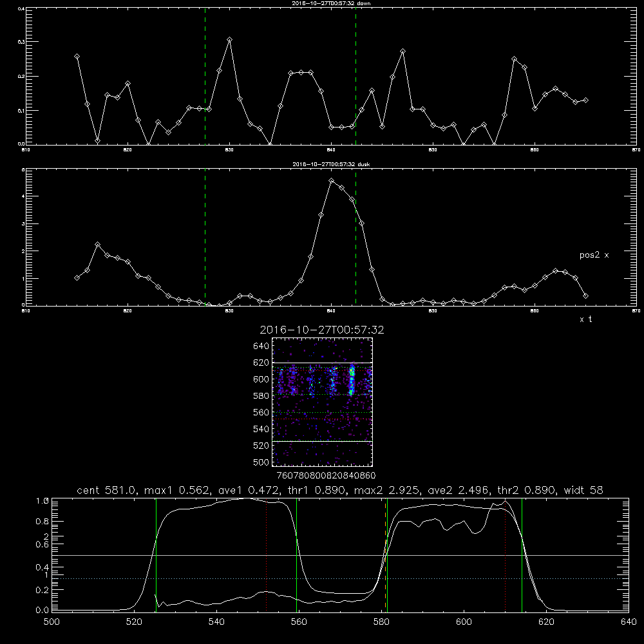Select the highest diamond peak in the dawn plot

[x=230, y=40]
